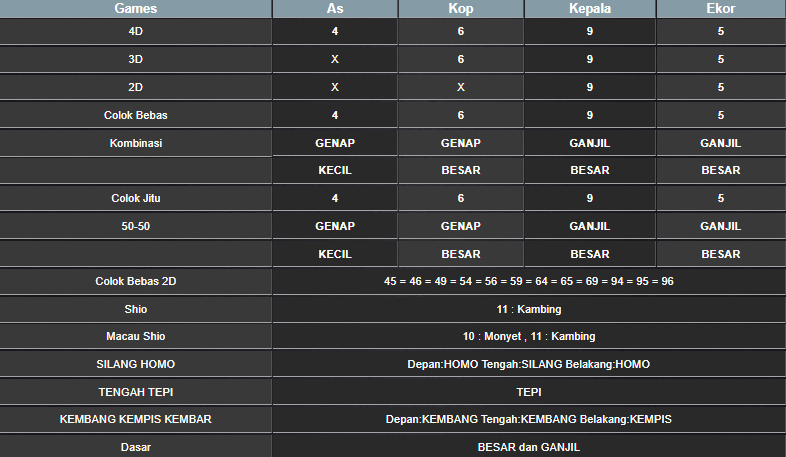Image resolution: width=786 pixels, height=457 pixels.
Task: Click the X under As in 3D row
Action: [x=335, y=60]
